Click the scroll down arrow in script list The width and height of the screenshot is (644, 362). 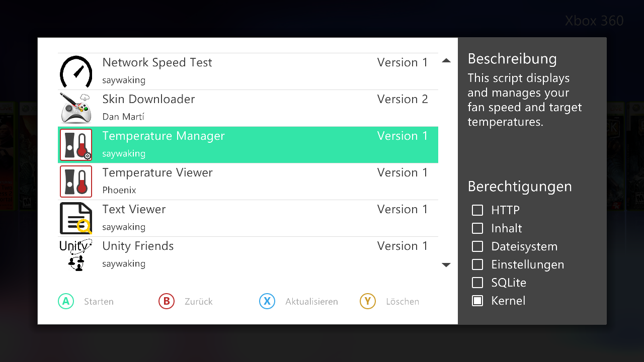[446, 265]
